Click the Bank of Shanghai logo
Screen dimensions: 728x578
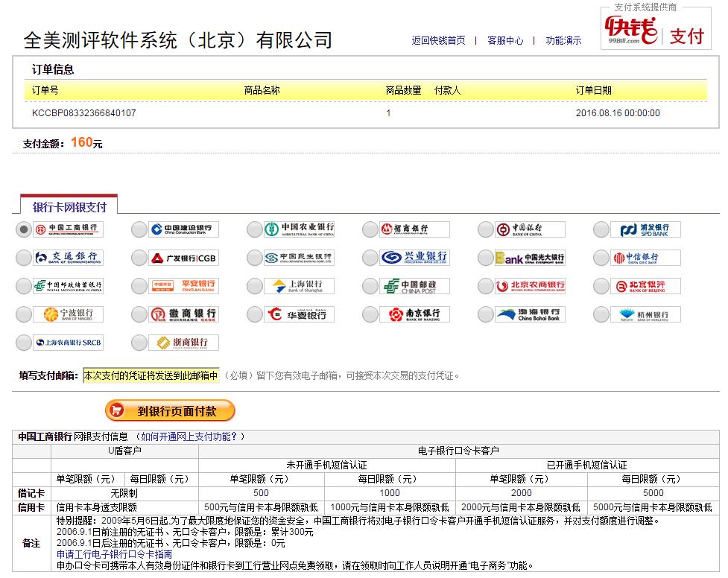[x=299, y=286]
